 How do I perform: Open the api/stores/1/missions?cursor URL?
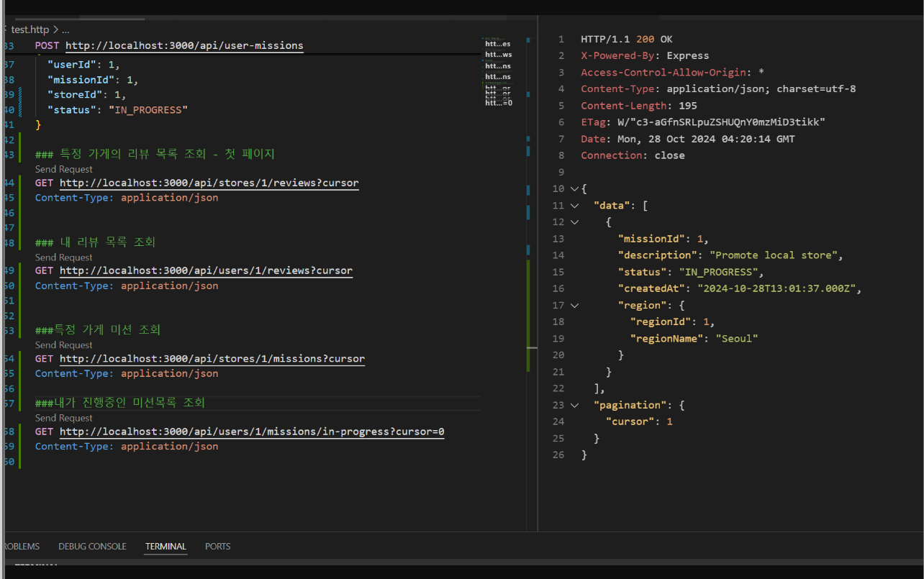212,359
